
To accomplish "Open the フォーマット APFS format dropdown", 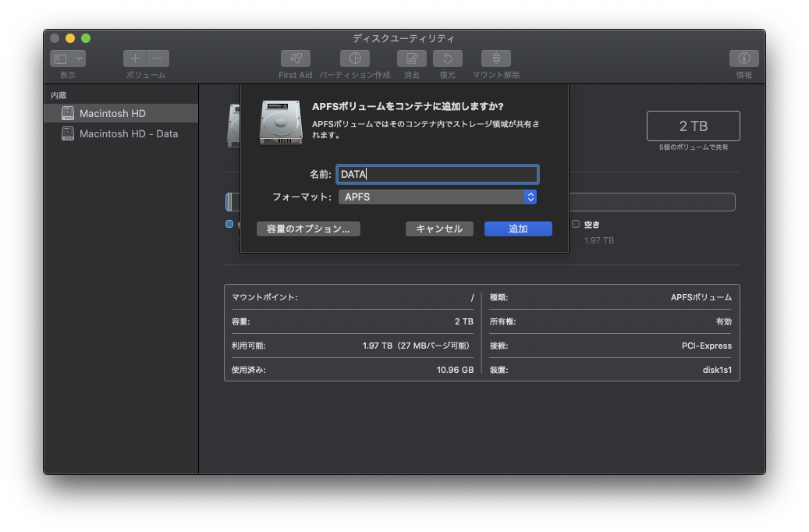I will pyautogui.click(x=438, y=197).
